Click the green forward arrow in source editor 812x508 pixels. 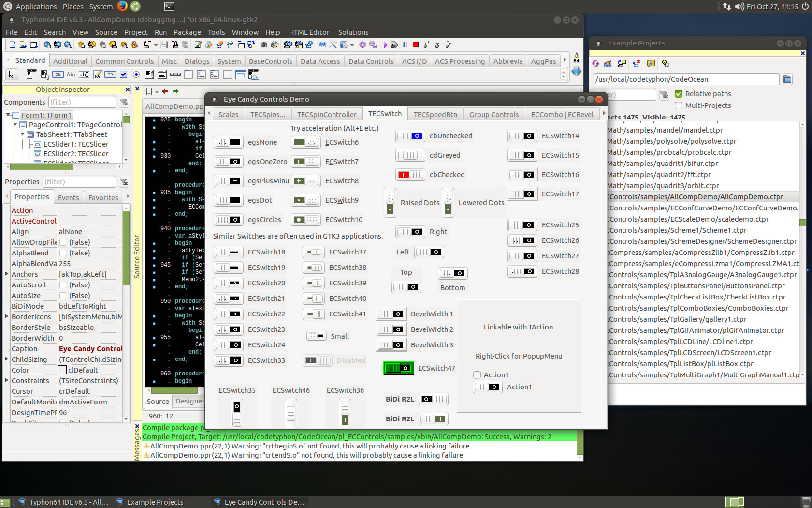(176, 91)
